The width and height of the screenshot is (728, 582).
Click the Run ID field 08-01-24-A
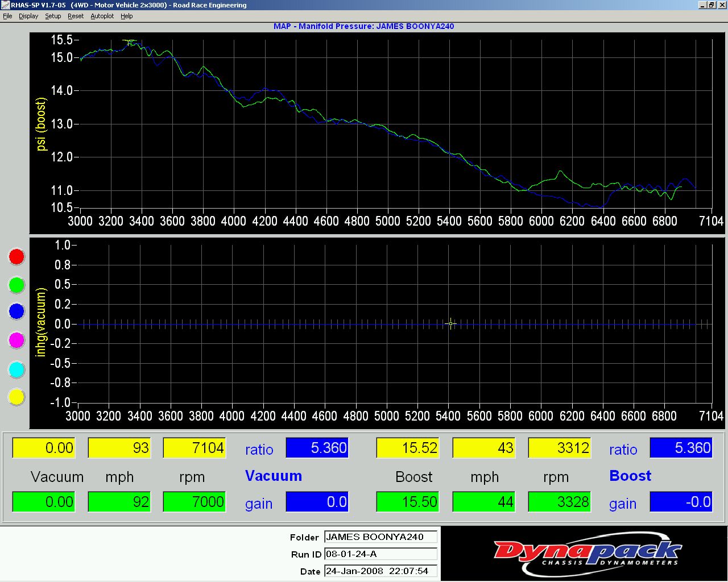click(x=380, y=554)
